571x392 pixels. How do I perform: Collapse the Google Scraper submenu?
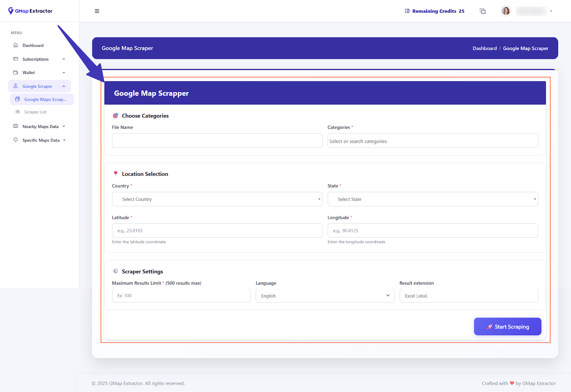tap(64, 86)
